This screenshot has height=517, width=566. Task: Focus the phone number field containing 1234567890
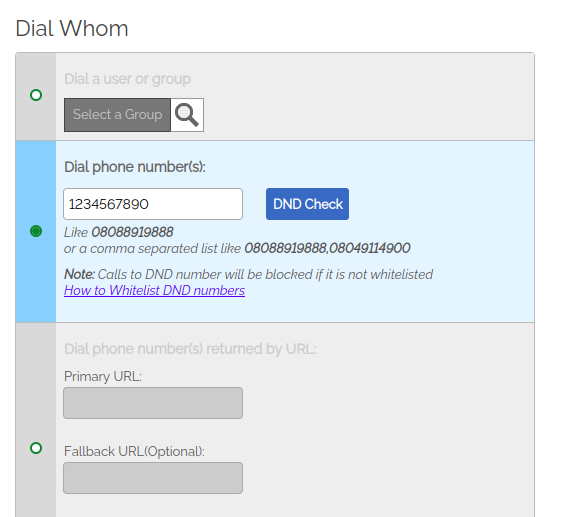[153, 204]
